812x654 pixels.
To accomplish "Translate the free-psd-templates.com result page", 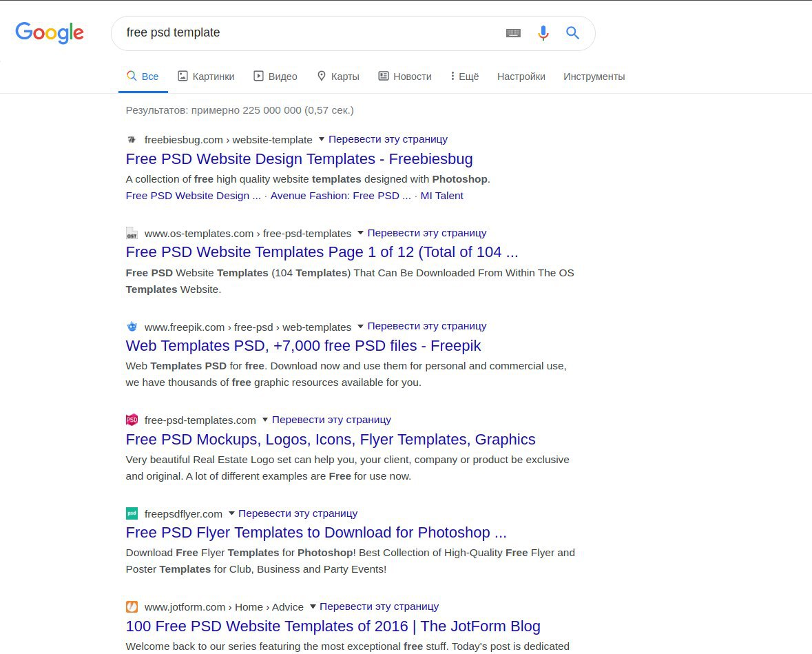I will tap(331, 420).
